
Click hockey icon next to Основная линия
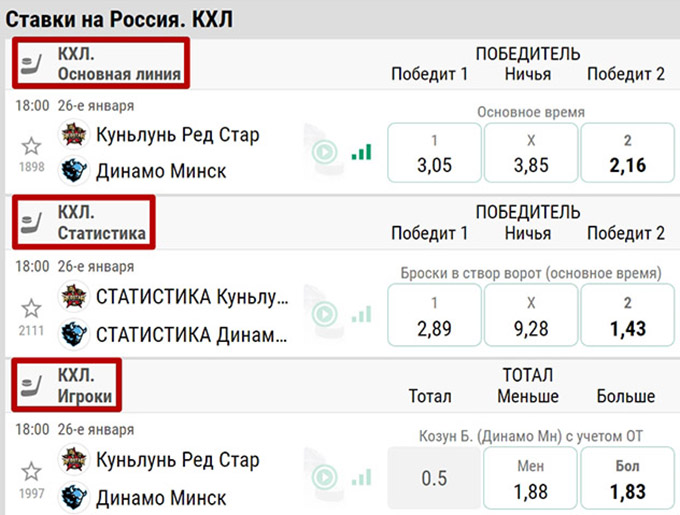click(x=31, y=64)
